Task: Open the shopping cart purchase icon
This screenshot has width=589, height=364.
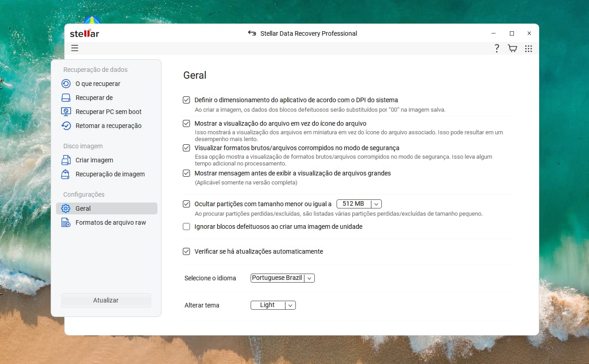Action: coord(513,48)
